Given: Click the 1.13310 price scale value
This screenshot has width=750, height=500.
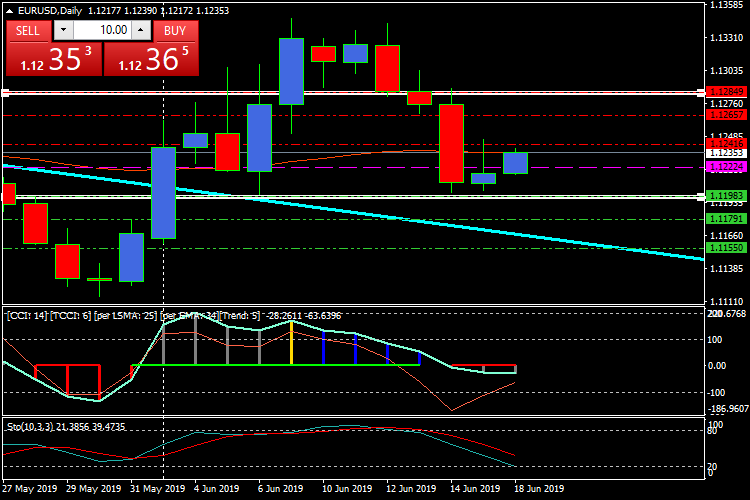Looking at the screenshot, I should pyautogui.click(x=727, y=38).
